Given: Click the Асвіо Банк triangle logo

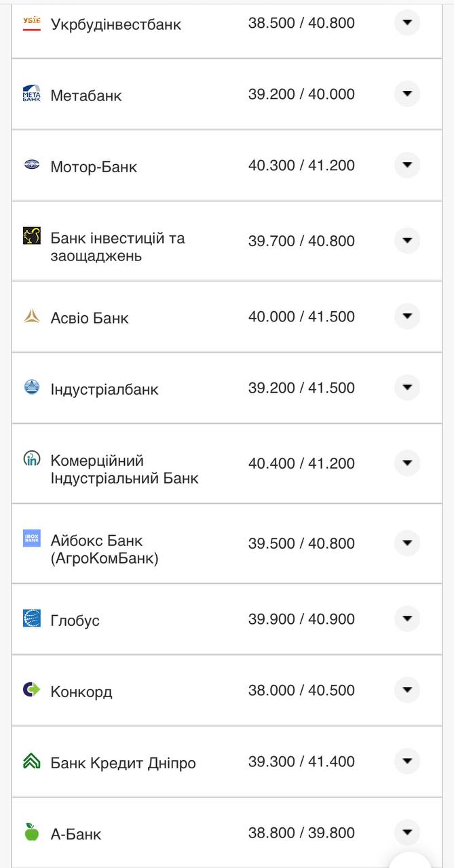Looking at the screenshot, I should click(32, 316).
